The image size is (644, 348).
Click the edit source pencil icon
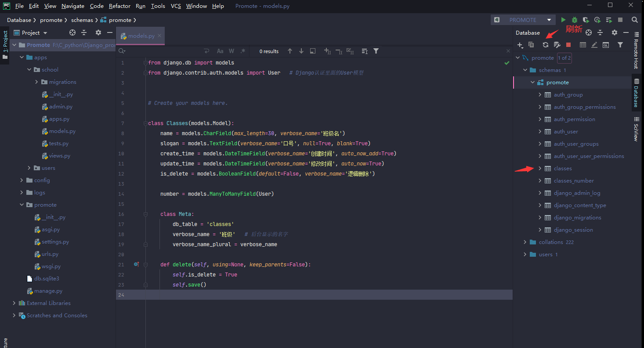pyautogui.click(x=594, y=45)
